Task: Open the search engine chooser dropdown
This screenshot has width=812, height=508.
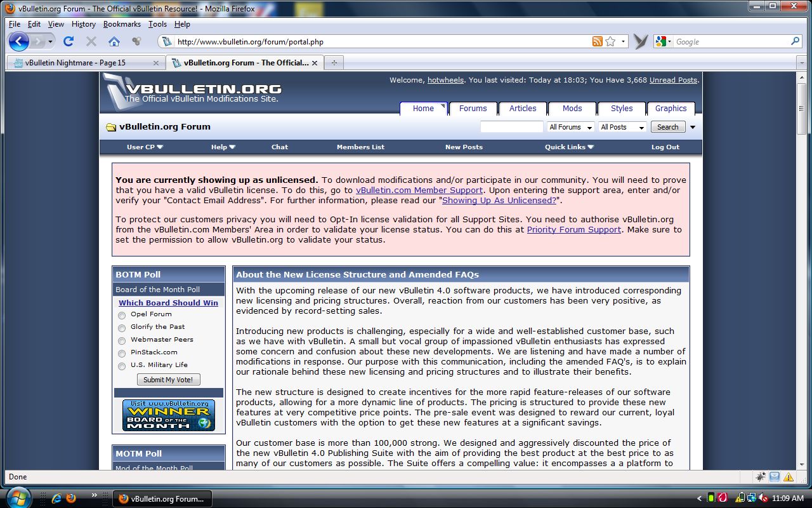Action: pos(669,42)
